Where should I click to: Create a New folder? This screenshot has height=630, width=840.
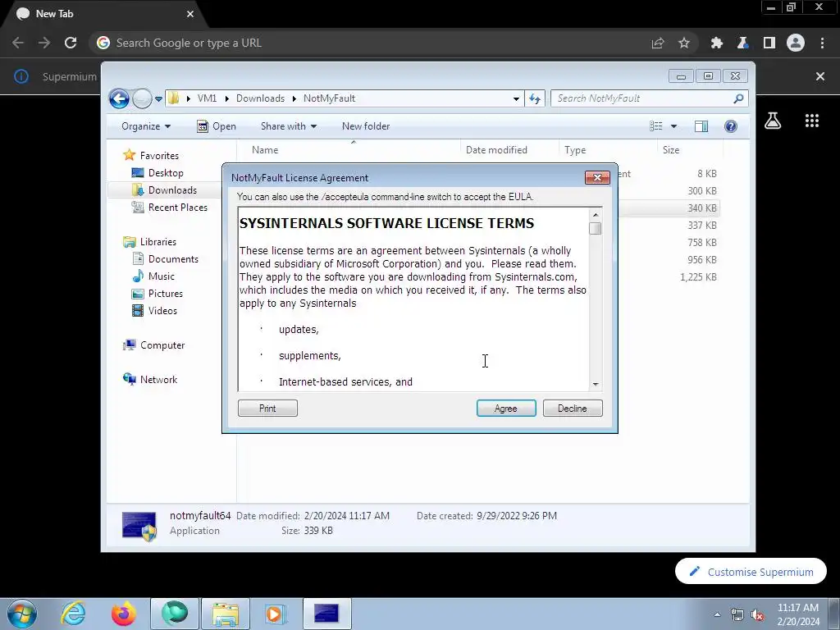(366, 126)
